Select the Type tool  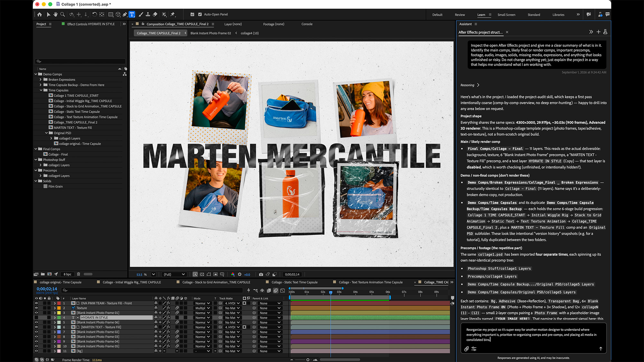point(132,14)
